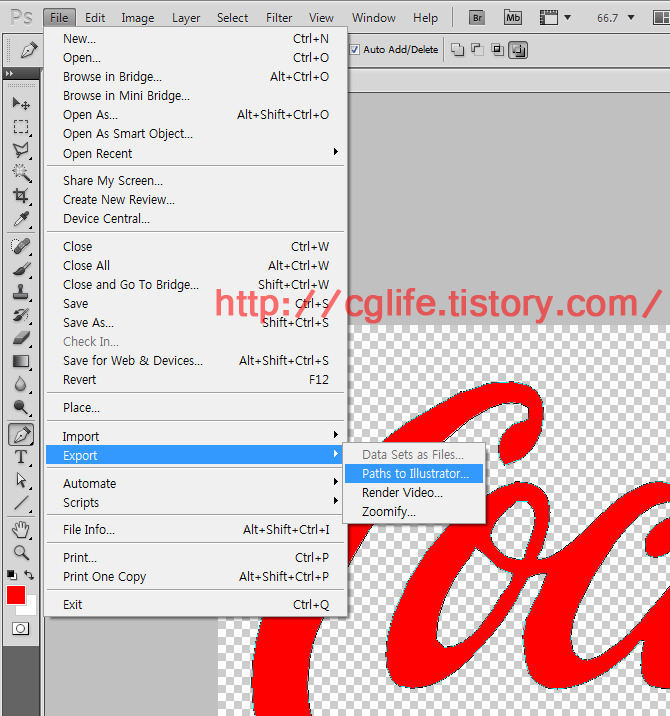Select the Crop tool
Screen dimensions: 670x716
point(21,196)
